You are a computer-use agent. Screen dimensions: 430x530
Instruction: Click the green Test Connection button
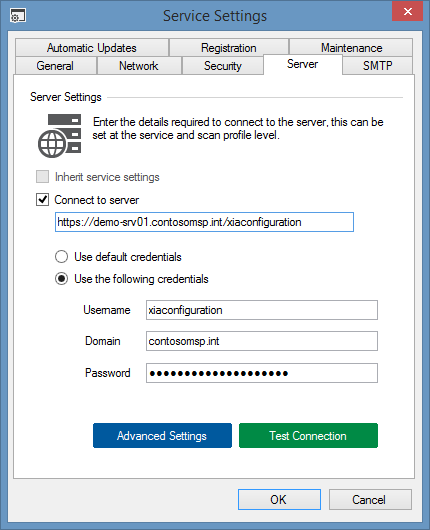pyautogui.click(x=308, y=435)
